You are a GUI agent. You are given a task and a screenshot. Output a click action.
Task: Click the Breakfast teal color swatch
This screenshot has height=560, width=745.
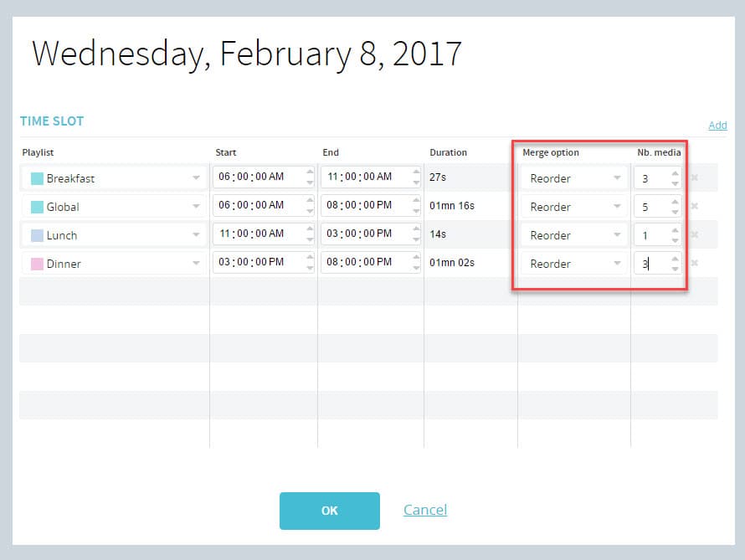pos(37,178)
